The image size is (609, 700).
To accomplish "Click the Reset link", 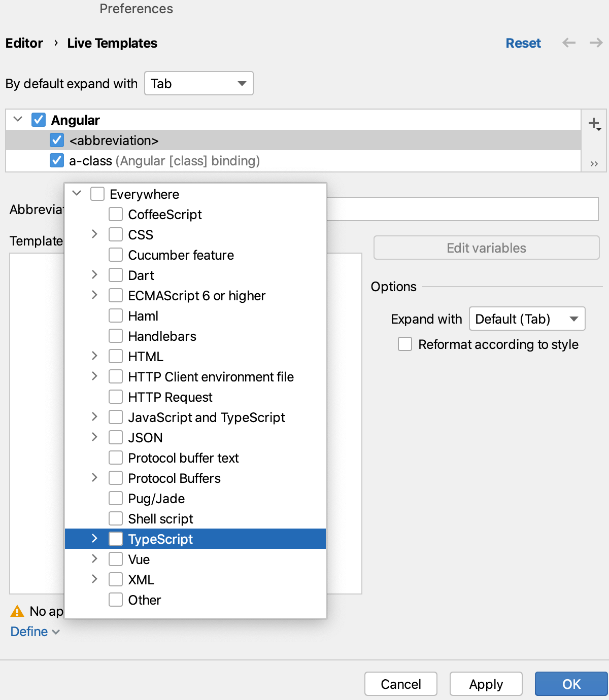I will (x=523, y=43).
